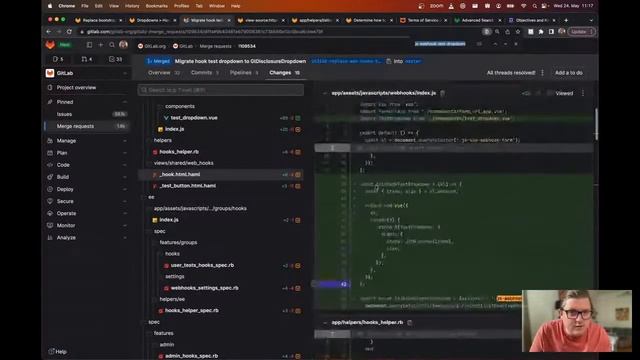Open the create new plus menu

(x=101, y=44)
